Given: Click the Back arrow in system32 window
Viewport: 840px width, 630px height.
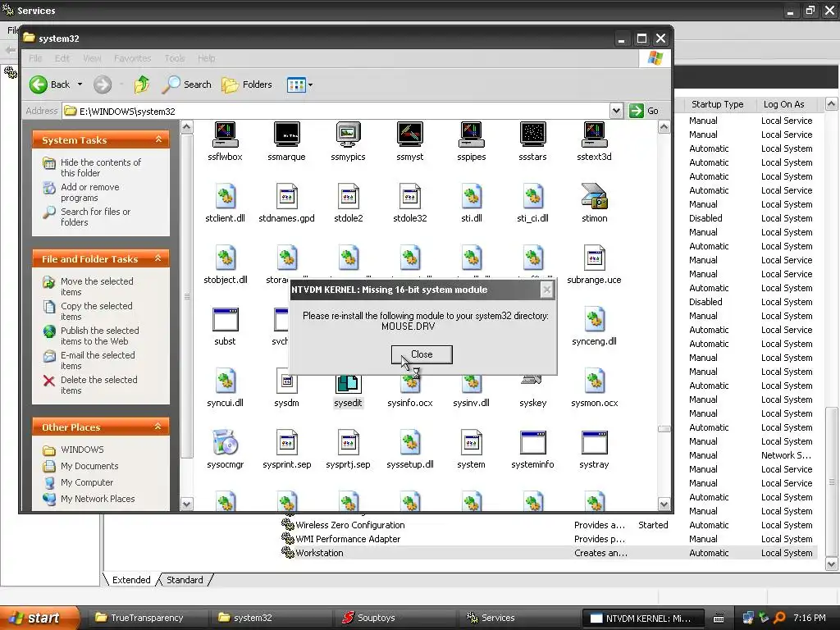Looking at the screenshot, I should pyautogui.click(x=39, y=84).
